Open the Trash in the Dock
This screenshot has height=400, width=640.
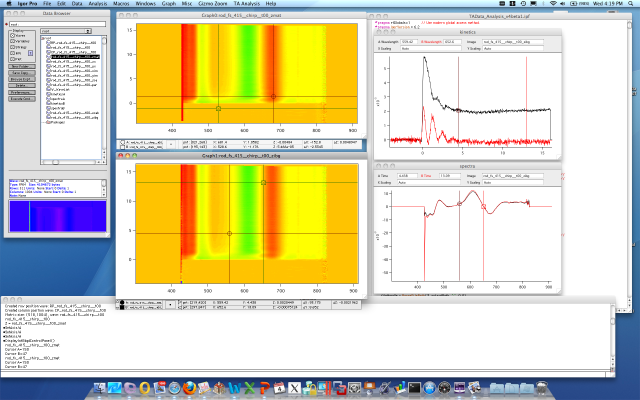(542, 387)
